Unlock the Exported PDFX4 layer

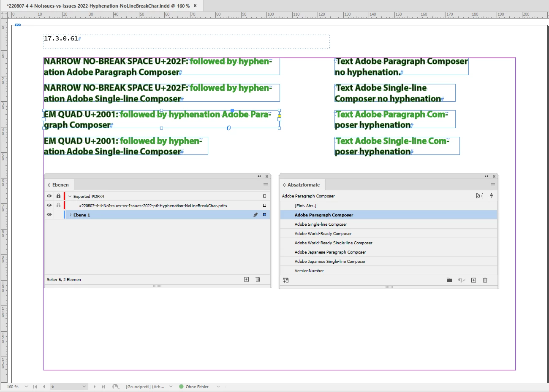pyautogui.click(x=58, y=196)
